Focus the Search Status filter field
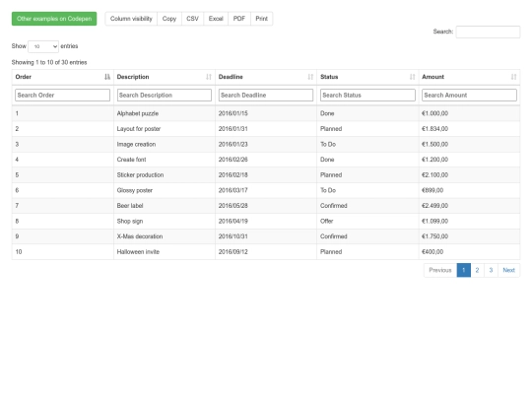The image size is (532, 399). [x=367, y=95]
